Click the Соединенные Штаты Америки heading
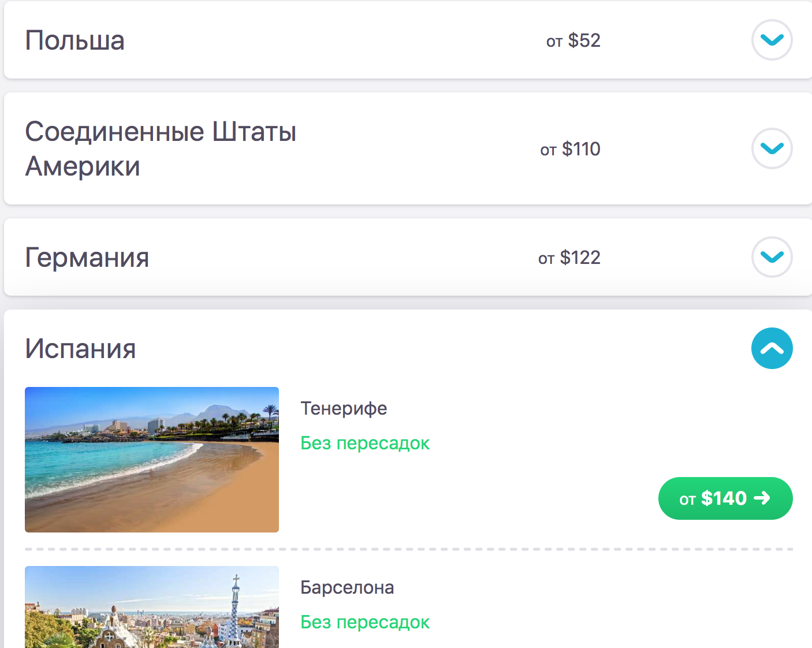The image size is (812, 648). tap(161, 149)
